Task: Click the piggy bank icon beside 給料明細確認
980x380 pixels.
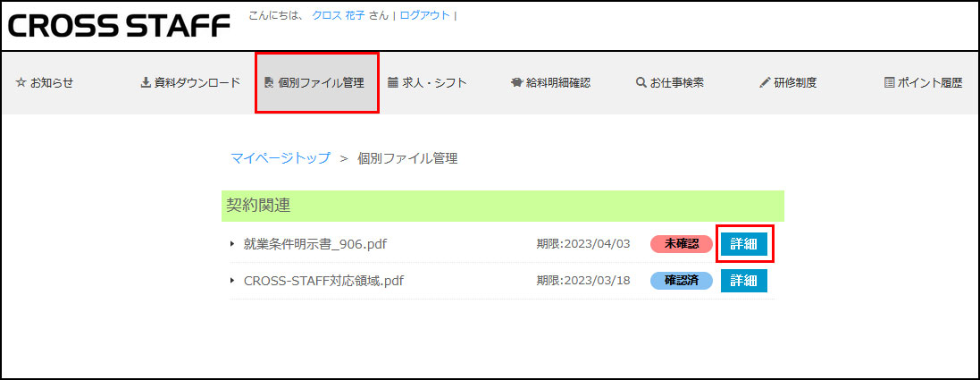Action: [x=516, y=82]
